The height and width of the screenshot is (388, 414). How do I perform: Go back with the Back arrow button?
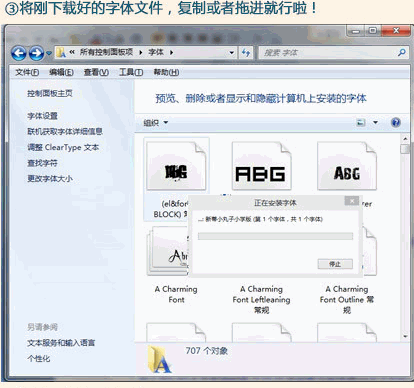pos(19,53)
